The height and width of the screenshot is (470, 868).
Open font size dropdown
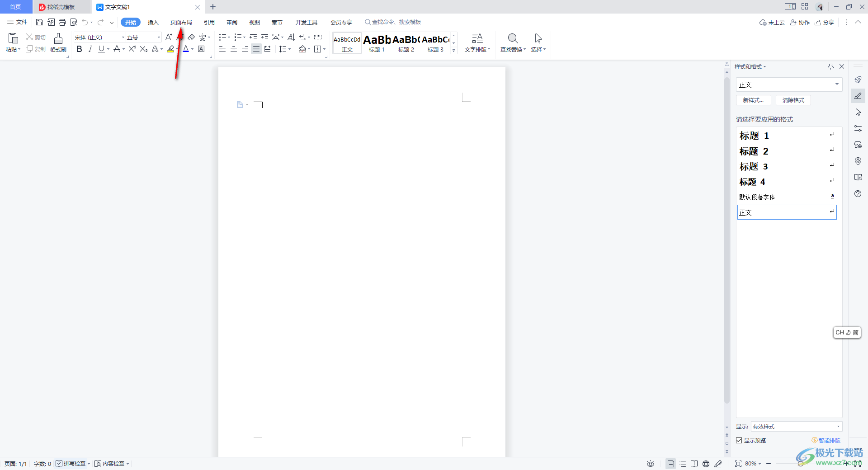[159, 37]
